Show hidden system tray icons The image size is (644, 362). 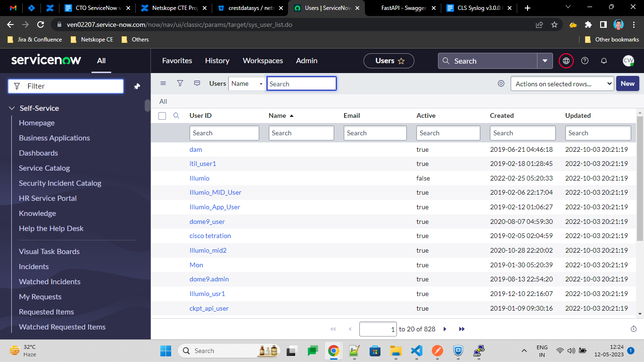[524, 351]
